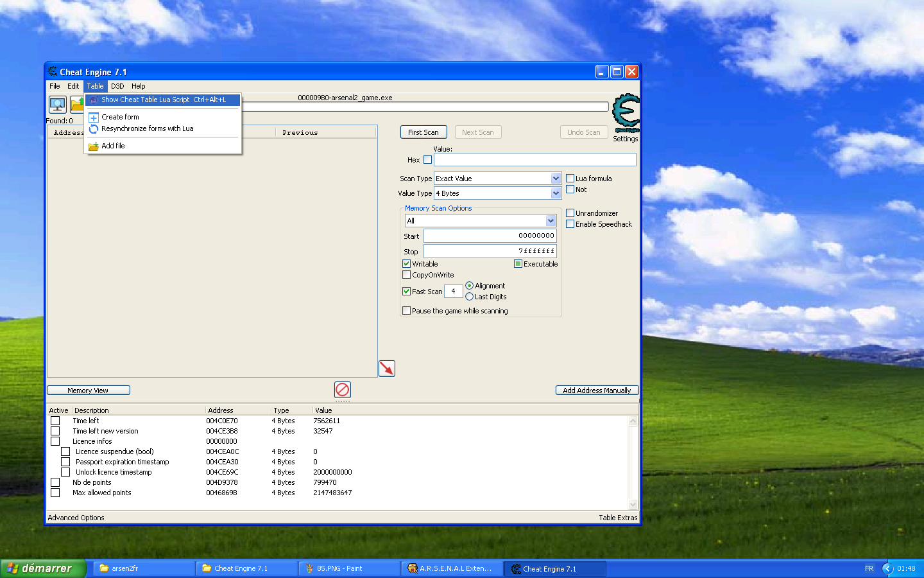
Task: Activate Licence suspendue (bool) entry checkbox
Action: pos(65,451)
